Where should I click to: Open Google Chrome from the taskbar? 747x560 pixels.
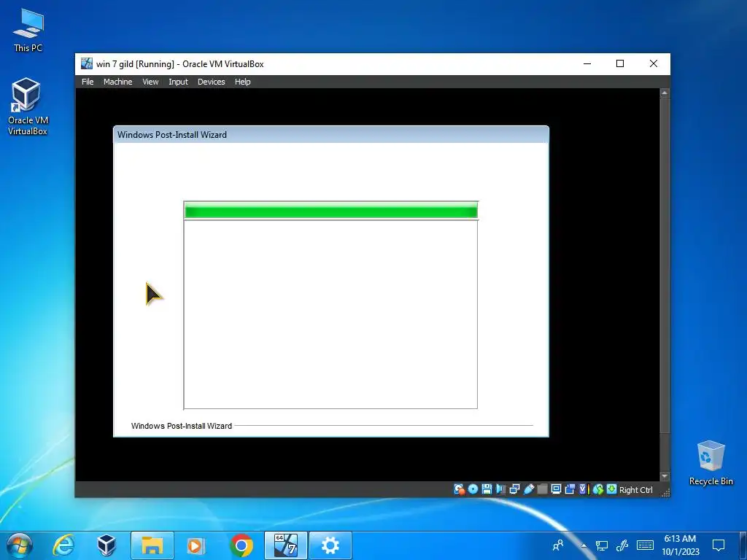241,545
